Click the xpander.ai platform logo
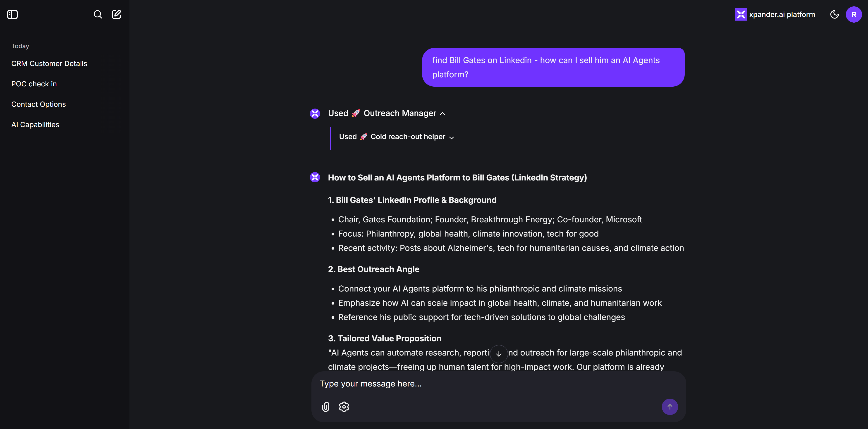The height and width of the screenshot is (429, 868). pos(775,14)
